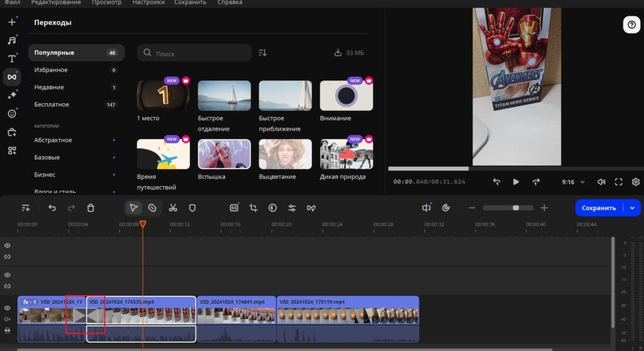Open the More tools grid icon
Screen dimensions: 644x351
tap(12, 150)
